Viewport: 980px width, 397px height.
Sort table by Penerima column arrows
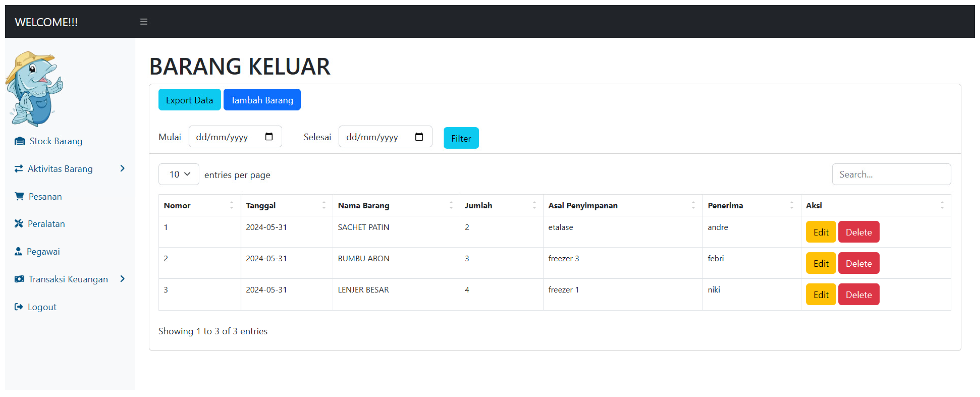pos(791,205)
